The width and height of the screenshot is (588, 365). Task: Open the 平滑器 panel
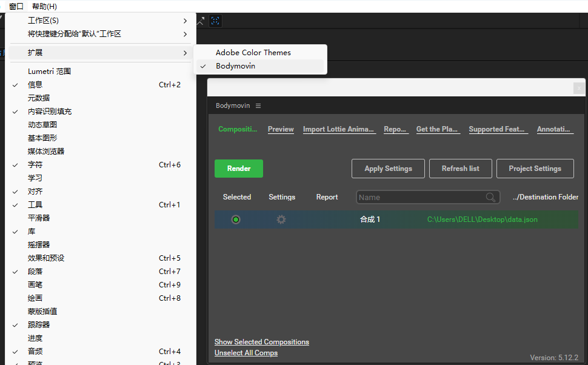pos(101,218)
